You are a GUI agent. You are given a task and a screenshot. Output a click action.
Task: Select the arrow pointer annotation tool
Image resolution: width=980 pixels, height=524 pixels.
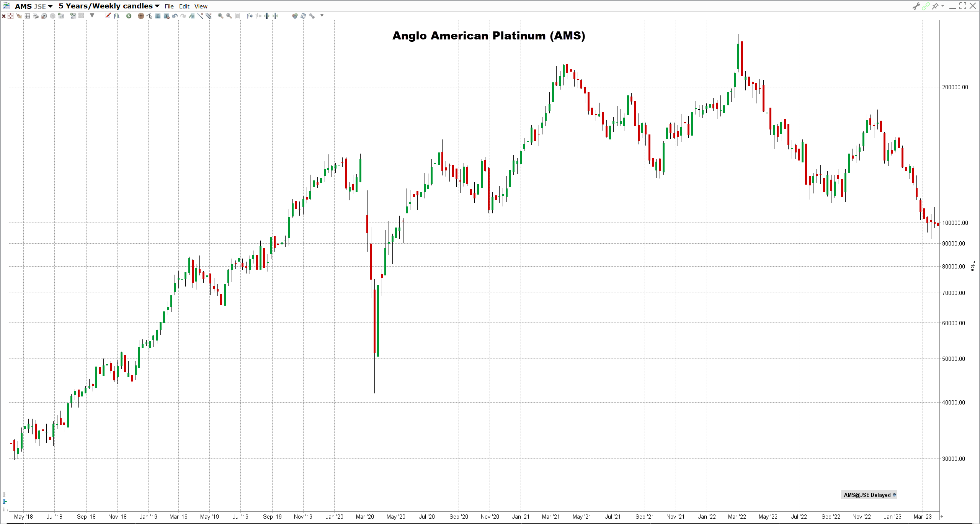[149, 16]
